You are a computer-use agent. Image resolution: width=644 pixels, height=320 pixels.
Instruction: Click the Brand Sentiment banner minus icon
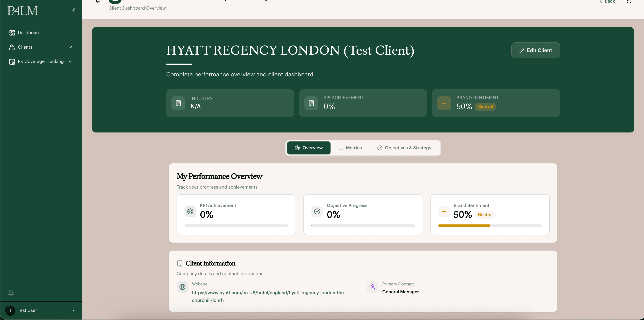(444, 103)
